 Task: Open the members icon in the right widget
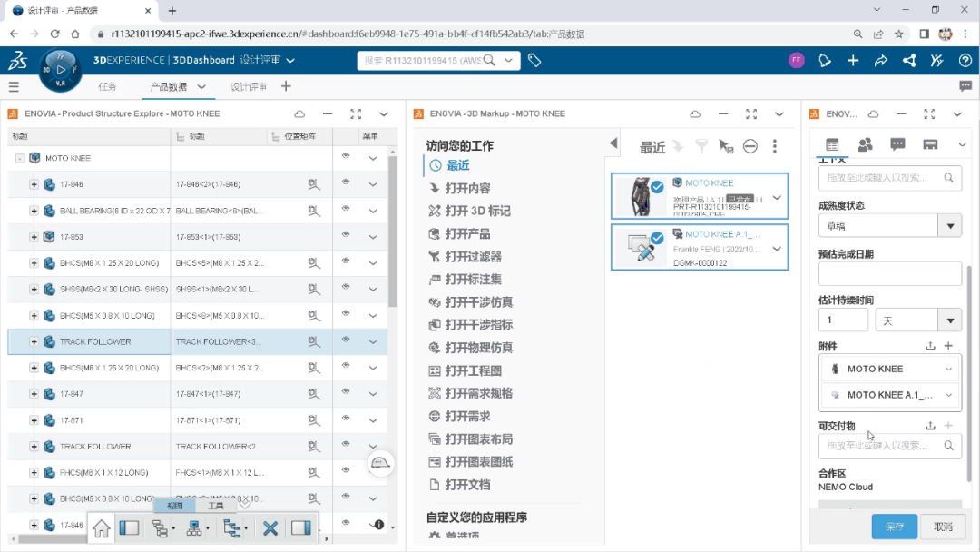click(865, 144)
